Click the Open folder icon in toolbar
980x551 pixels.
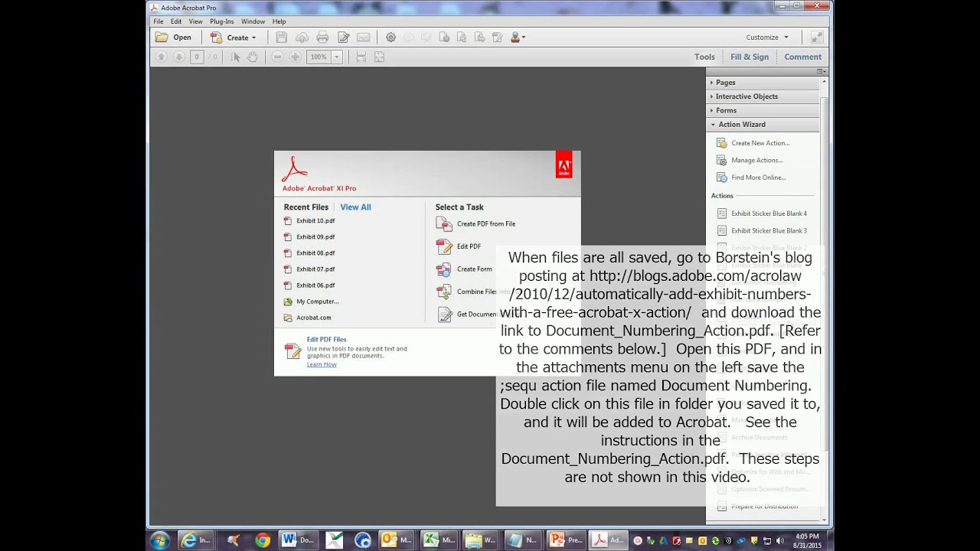(162, 37)
